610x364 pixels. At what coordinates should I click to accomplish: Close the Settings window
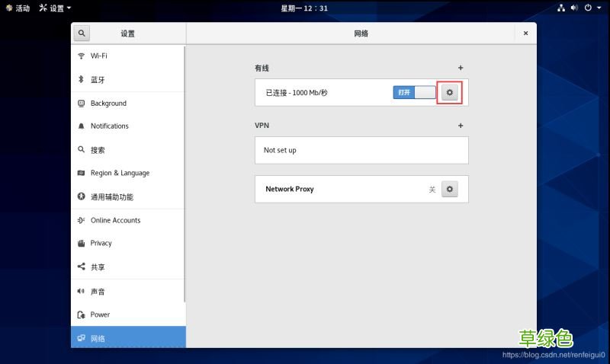pyautogui.click(x=525, y=34)
